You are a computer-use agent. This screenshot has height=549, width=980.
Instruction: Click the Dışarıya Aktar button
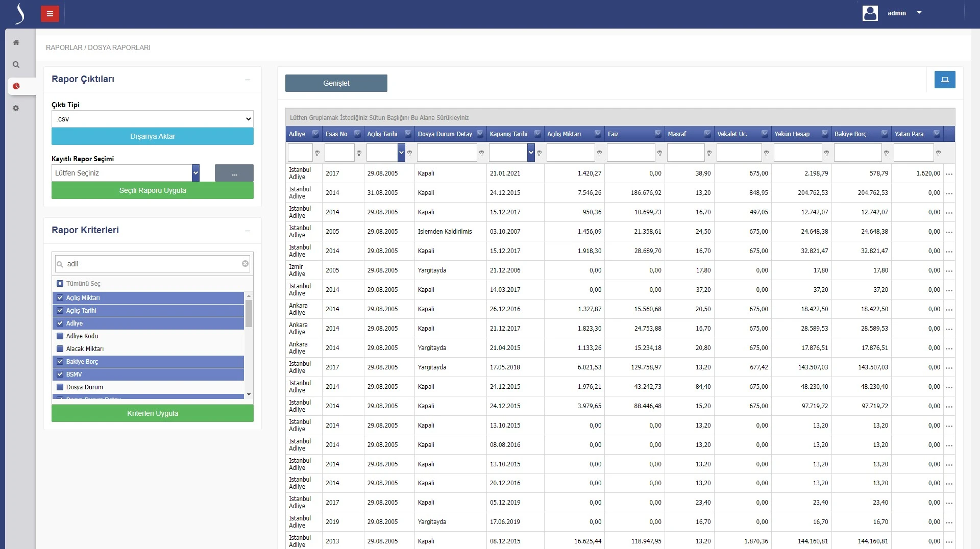point(152,136)
